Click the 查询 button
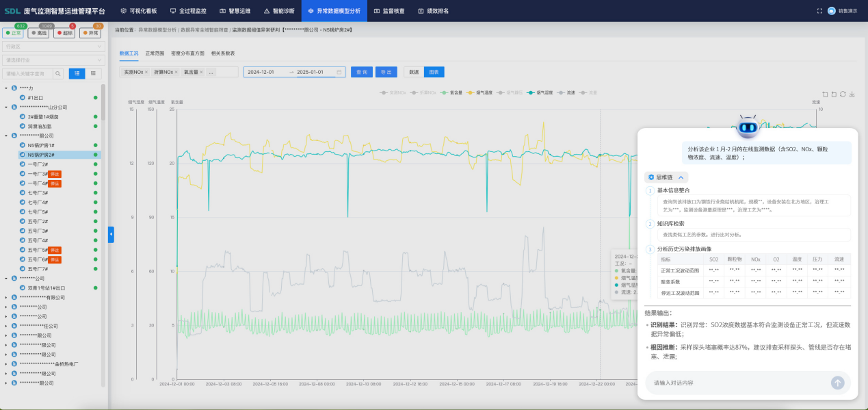The width and height of the screenshot is (868, 410). (x=361, y=72)
